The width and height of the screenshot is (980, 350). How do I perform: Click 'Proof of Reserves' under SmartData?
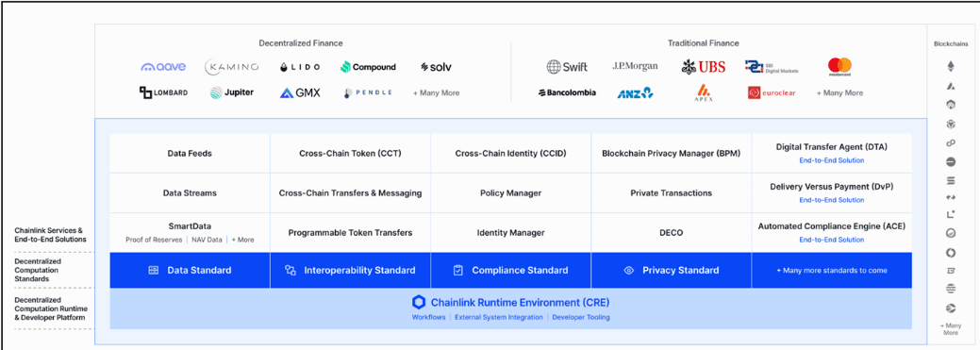[154, 240]
